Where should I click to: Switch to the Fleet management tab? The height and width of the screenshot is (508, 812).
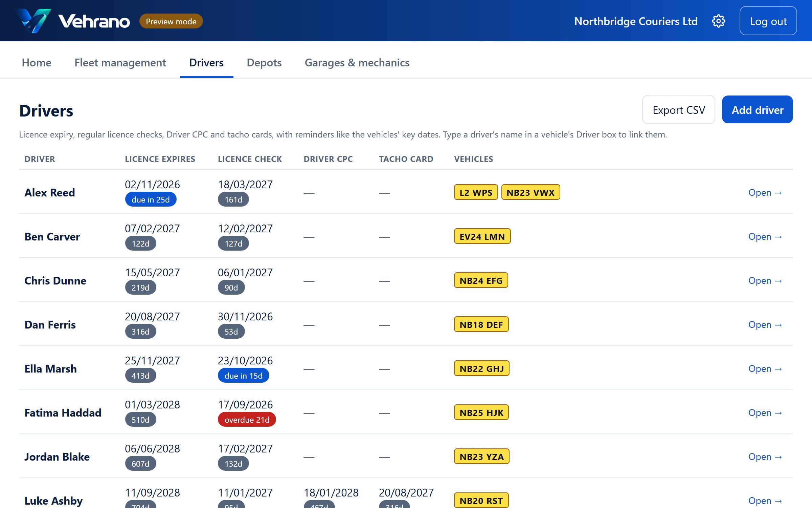click(120, 63)
